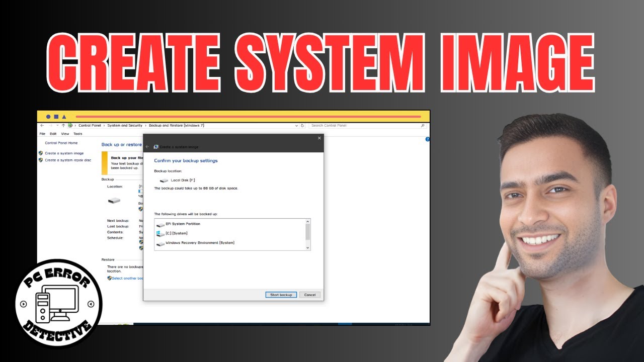Image resolution: width=644 pixels, height=362 pixels.
Task: Open the Tools menu
Action: pyautogui.click(x=77, y=134)
